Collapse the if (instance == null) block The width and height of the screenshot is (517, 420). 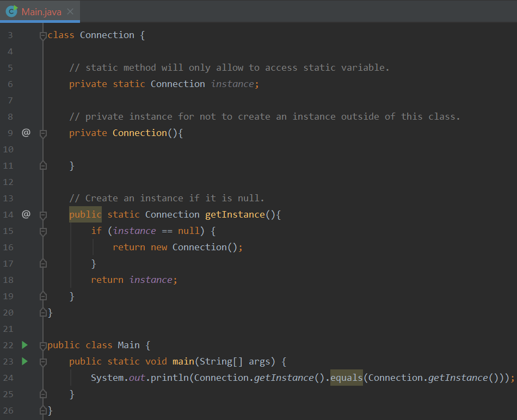[43, 230]
